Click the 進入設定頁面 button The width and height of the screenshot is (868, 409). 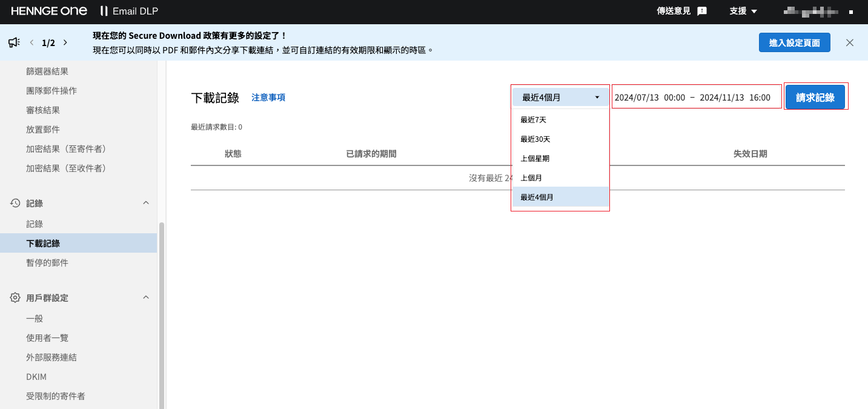(794, 42)
